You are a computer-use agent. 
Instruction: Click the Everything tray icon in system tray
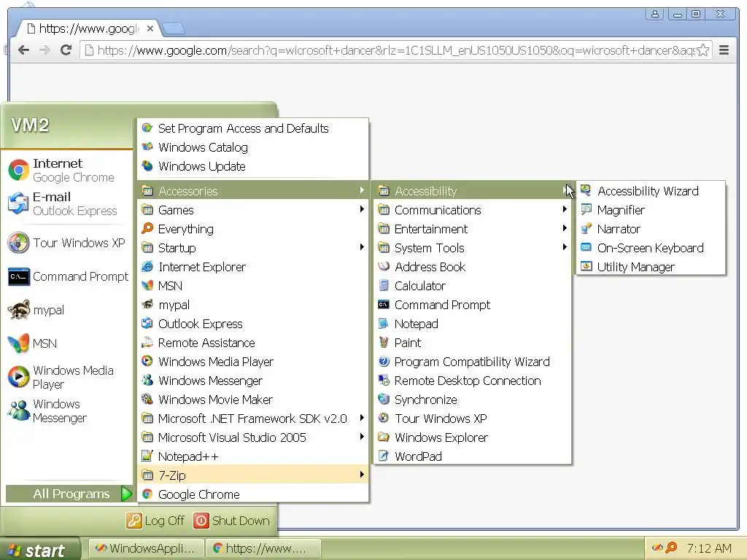[671, 548]
